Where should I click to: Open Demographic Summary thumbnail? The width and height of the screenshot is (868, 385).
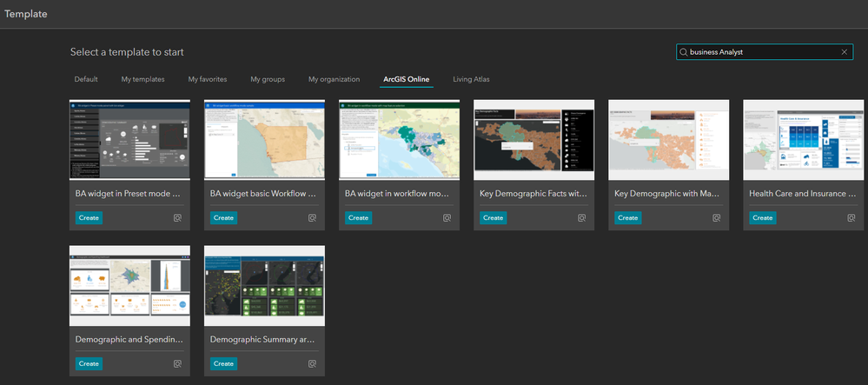[265, 286]
